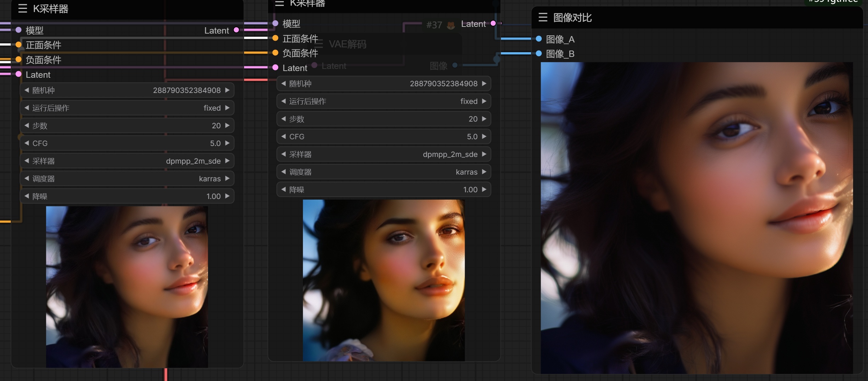Click the Latent input port on middle K采样器
Viewport: 868px width, 381px height.
click(x=276, y=67)
